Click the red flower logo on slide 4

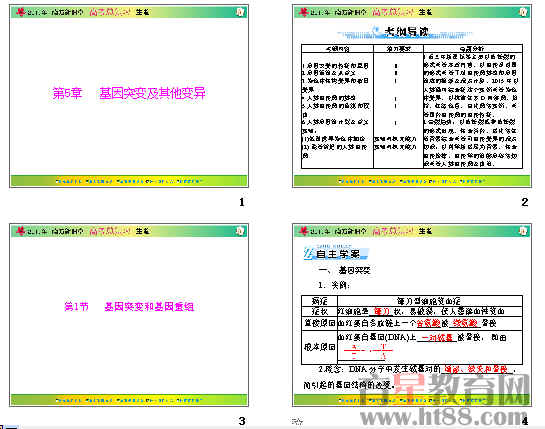[x=304, y=231]
